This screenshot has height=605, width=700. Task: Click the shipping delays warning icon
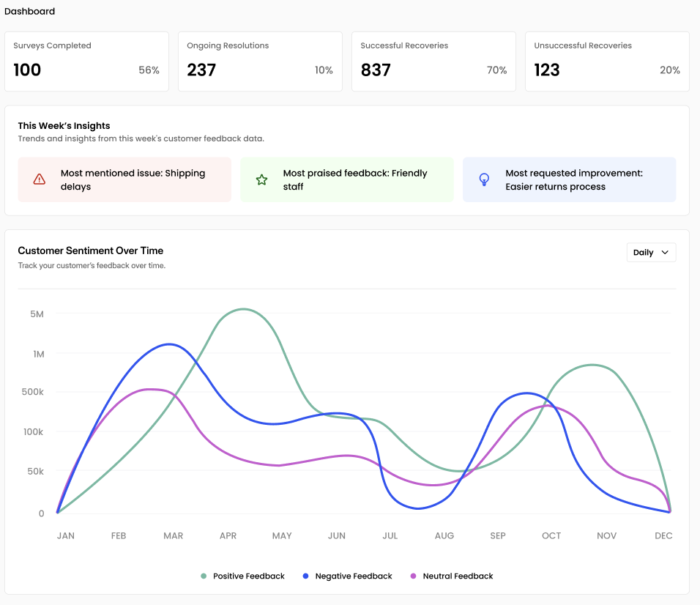(39, 179)
